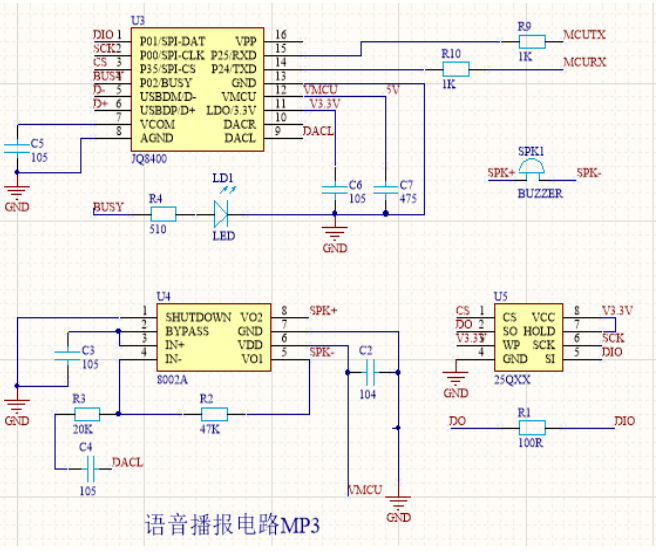Click the SHUTDOWN pin name in U4

[198, 318]
